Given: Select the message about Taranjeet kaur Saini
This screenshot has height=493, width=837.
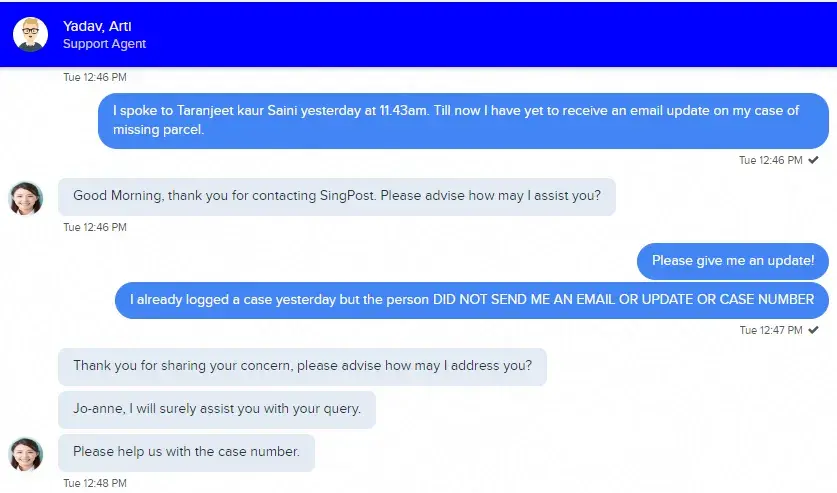Looking at the screenshot, I should (462, 121).
